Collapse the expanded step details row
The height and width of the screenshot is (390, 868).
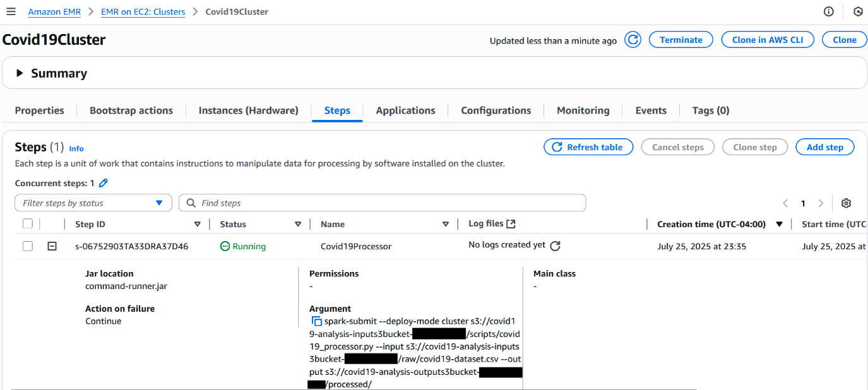pyautogui.click(x=52, y=246)
